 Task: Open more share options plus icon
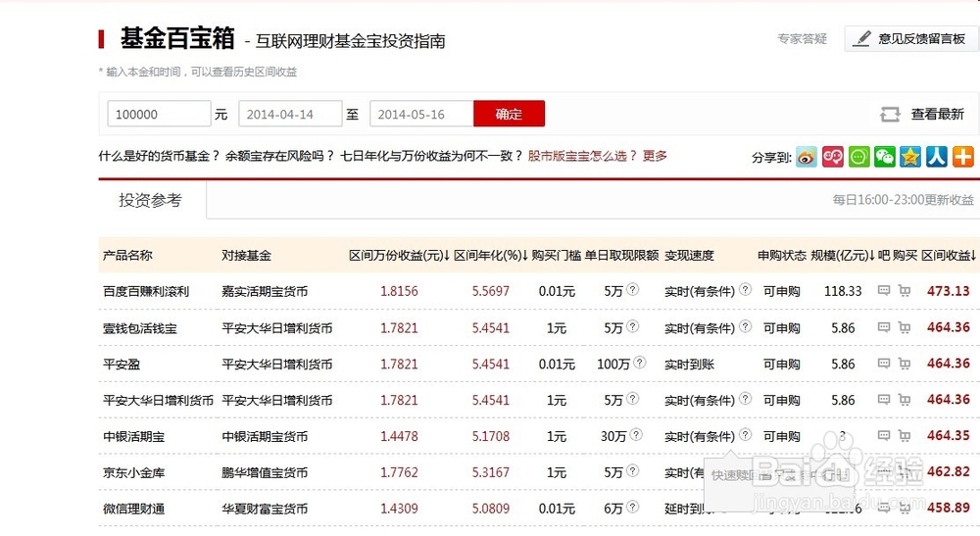click(963, 157)
